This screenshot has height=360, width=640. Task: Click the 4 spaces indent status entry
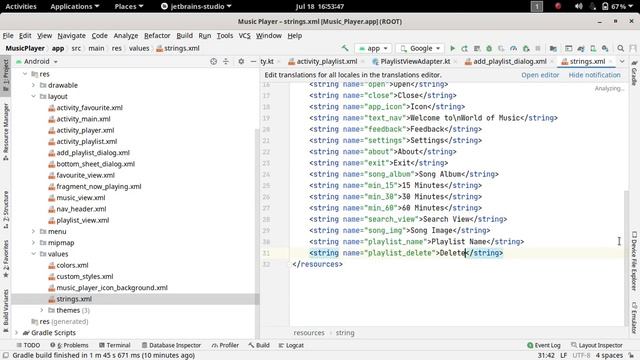tap(609, 356)
